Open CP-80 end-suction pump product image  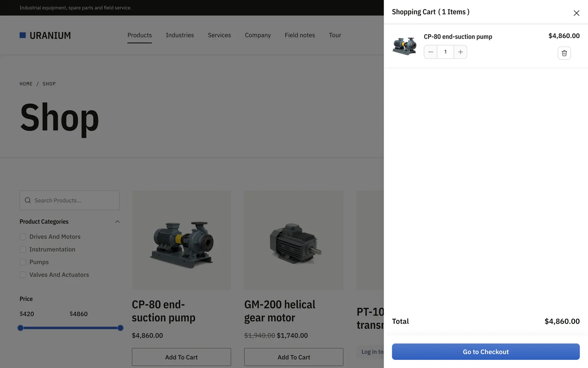pos(182,240)
